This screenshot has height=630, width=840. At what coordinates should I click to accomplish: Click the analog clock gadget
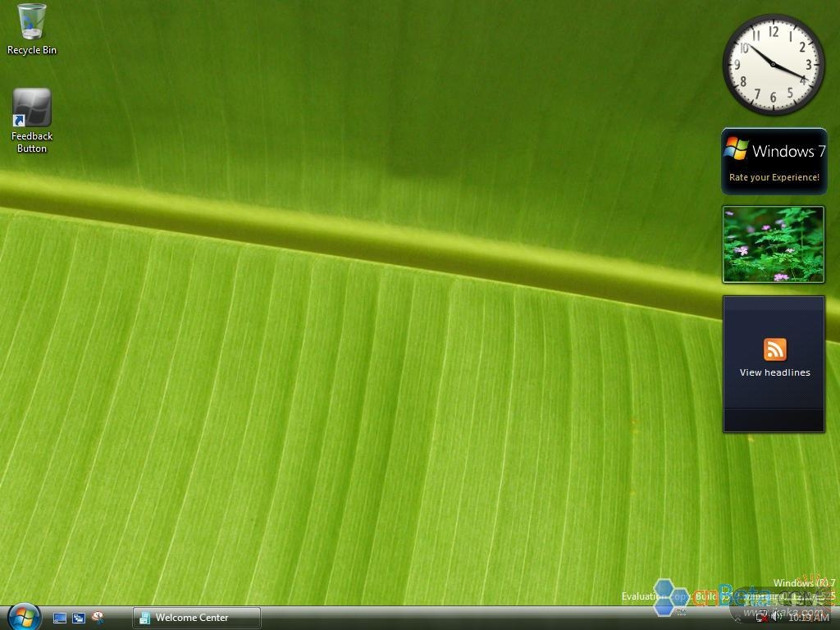click(773, 64)
